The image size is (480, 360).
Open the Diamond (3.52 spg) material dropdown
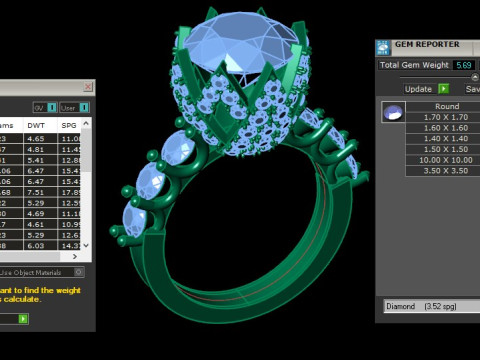[x=432, y=306]
